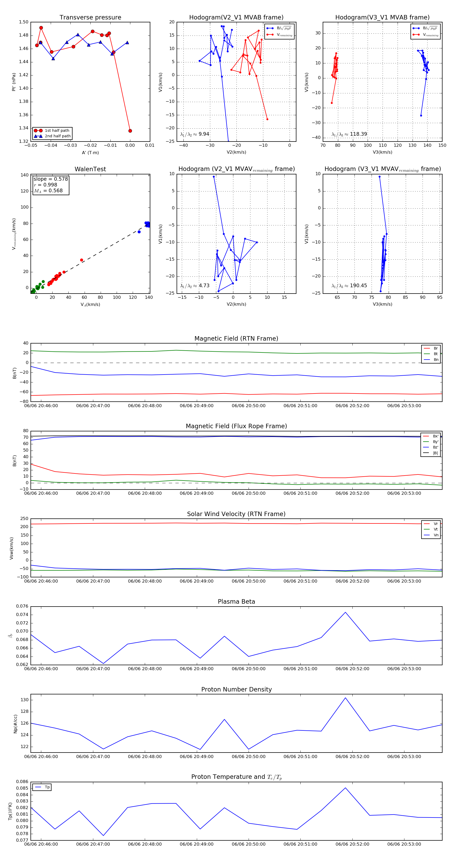Select the 'Magnetic Field (Flux Rope Frame)' title
Image resolution: width=473 pixels, height=868 pixels.
[x=236, y=426]
